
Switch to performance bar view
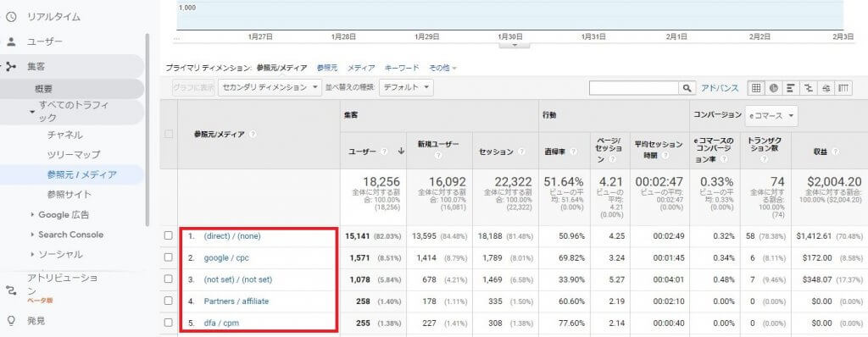(791, 88)
